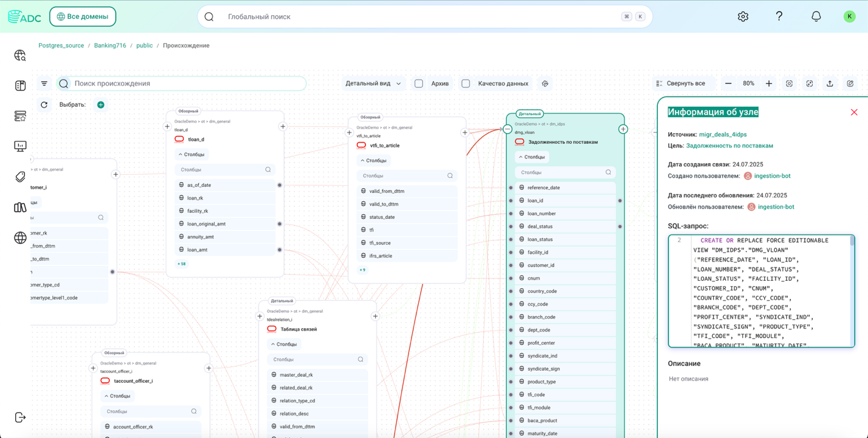Open Postgres_source breadcrumb
Screen dimensions: 868x438
pyautogui.click(x=61, y=45)
